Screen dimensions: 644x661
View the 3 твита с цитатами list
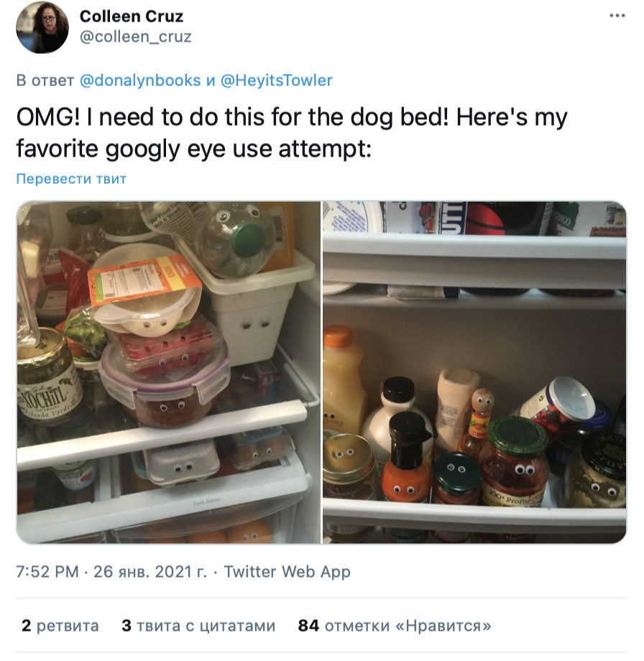pos(198,626)
